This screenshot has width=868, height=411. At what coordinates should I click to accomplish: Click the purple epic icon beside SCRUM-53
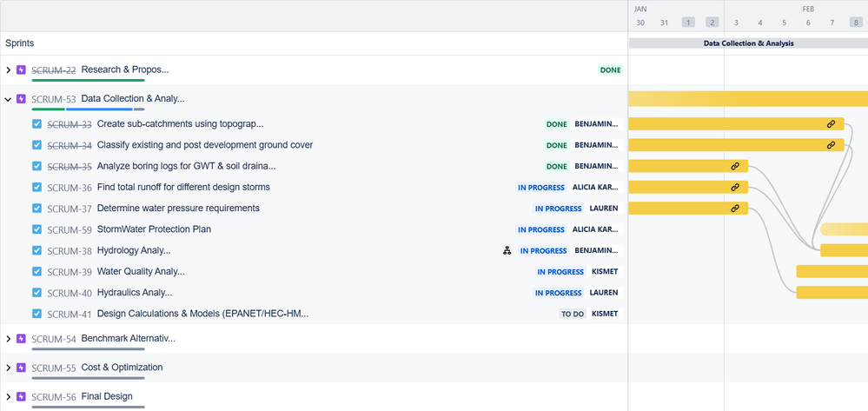click(x=21, y=99)
